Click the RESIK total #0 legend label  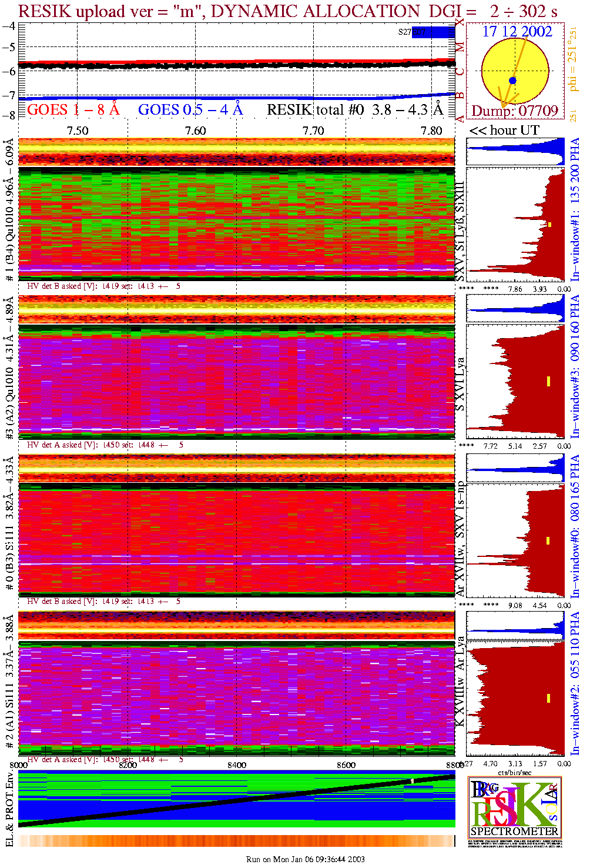354,110
